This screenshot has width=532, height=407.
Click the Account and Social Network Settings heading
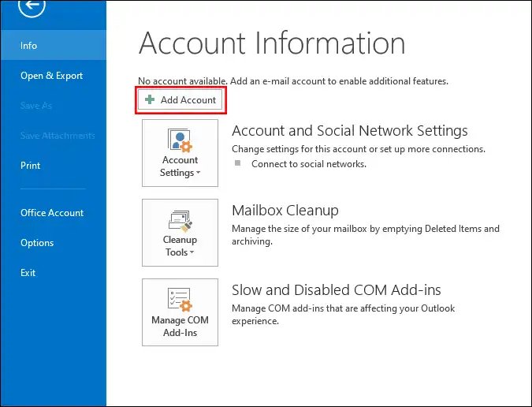pos(350,131)
